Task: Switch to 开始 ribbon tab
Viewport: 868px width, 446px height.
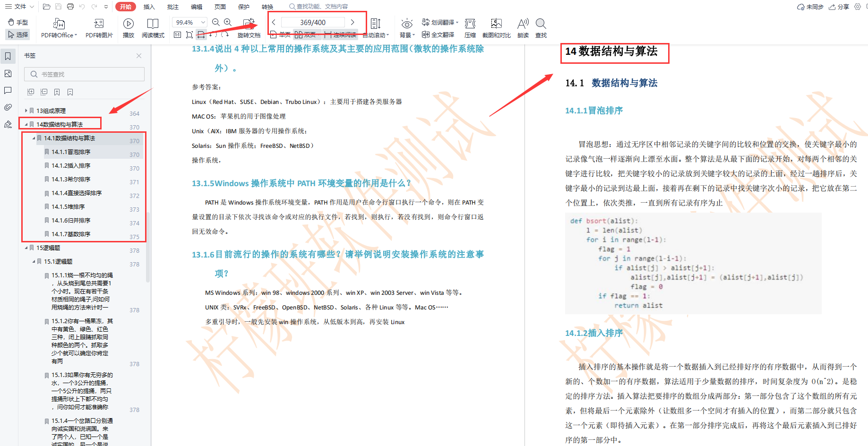Action: [x=126, y=7]
